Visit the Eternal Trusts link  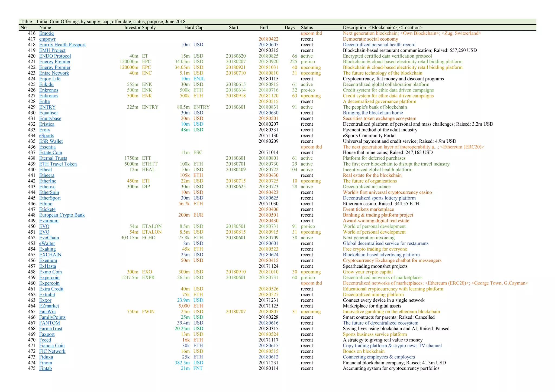point(53,158)
